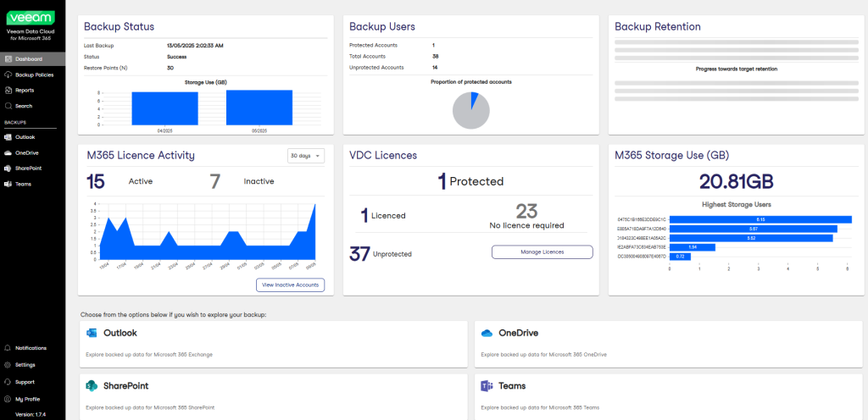Viewport: 868px width, 420px height.
Task: Click the Support headset icon
Action: tap(8, 382)
